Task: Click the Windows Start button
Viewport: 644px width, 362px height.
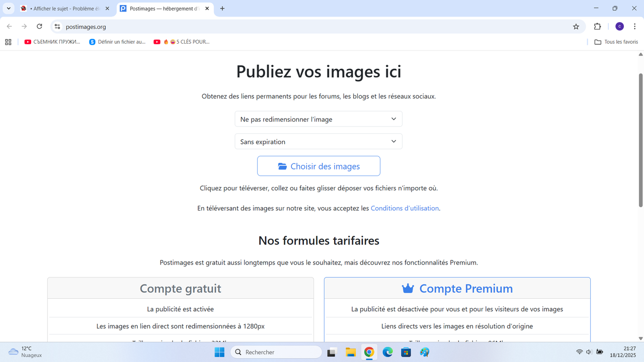Action: [x=219, y=352]
